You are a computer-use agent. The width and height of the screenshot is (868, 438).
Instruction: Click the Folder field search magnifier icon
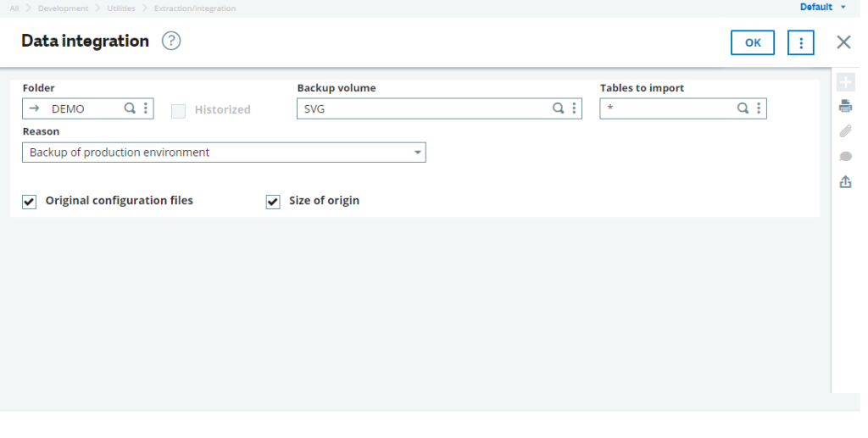pyautogui.click(x=130, y=108)
